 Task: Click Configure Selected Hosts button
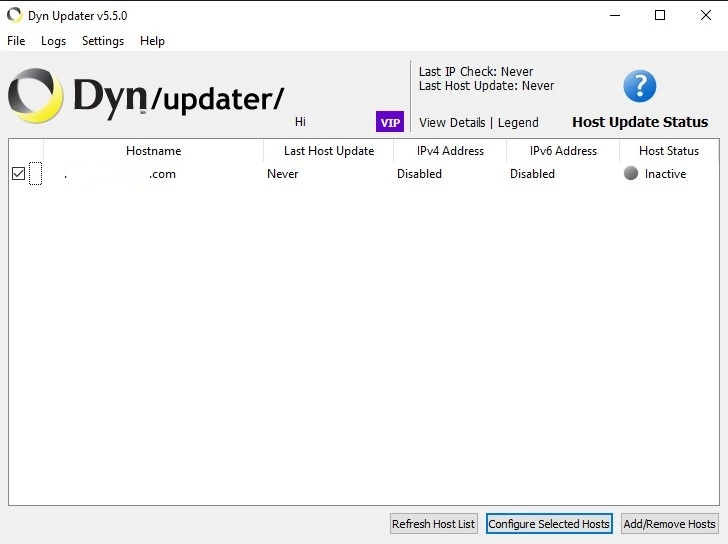(x=549, y=524)
